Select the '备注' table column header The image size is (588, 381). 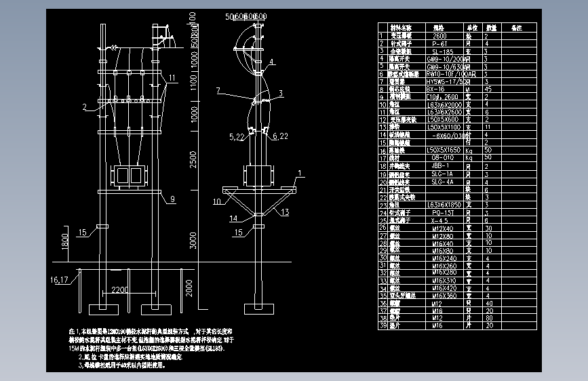[517, 28]
